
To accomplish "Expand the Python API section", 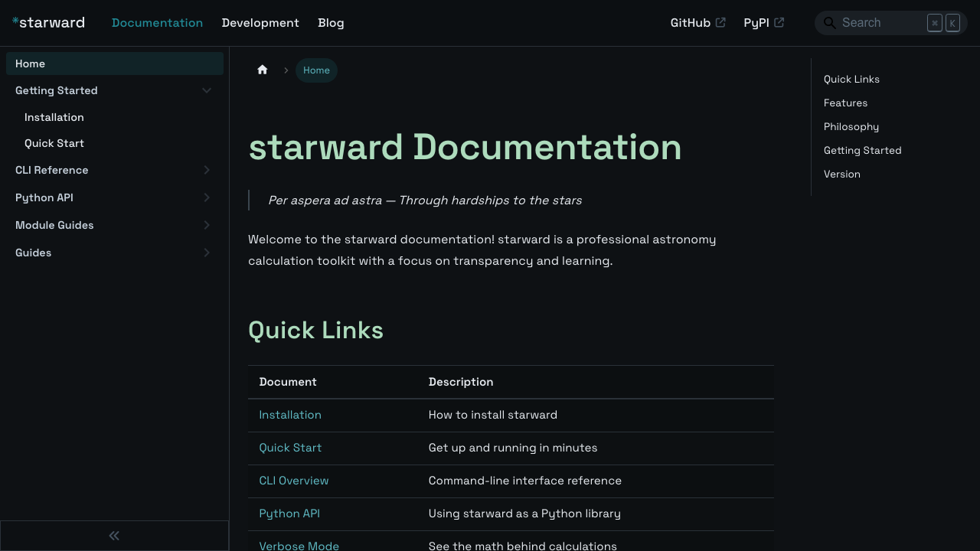I will click(206, 197).
